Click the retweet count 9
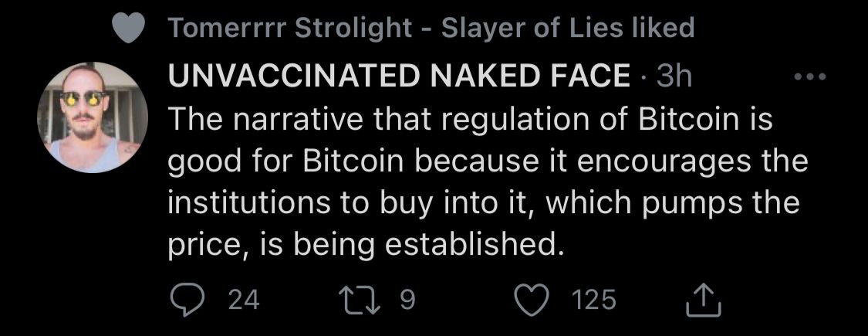Screen dimensions: 868x336 click(408, 299)
